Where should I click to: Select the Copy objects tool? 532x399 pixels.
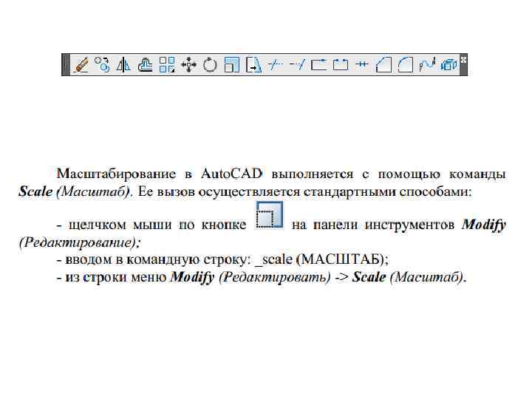102,64
